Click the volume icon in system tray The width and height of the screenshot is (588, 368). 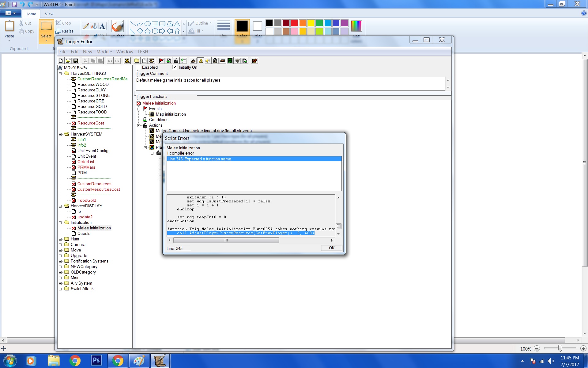tap(551, 361)
